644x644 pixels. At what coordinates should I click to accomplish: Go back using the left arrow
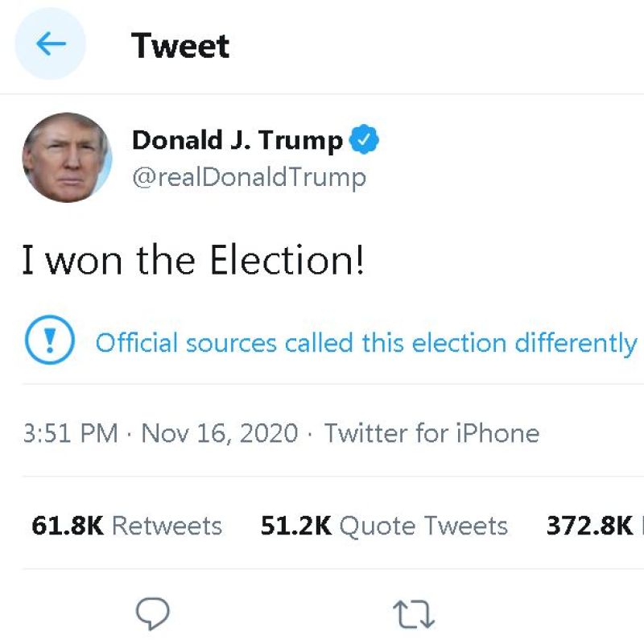51,44
